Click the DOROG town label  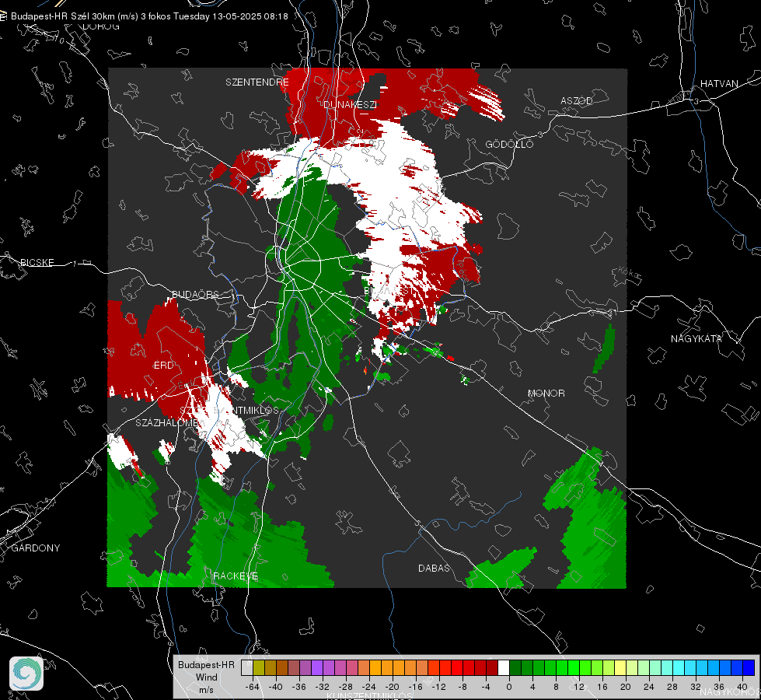pos(101,26)
